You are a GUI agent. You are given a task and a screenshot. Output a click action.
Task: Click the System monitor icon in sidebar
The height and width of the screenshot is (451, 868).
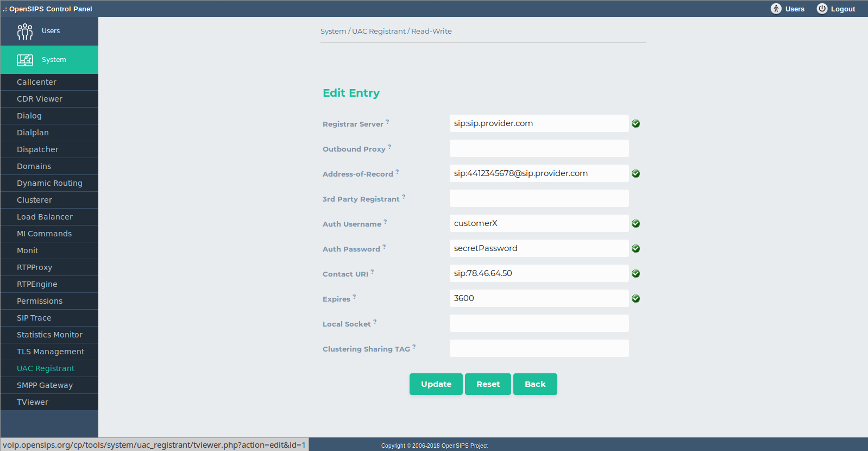25,60
